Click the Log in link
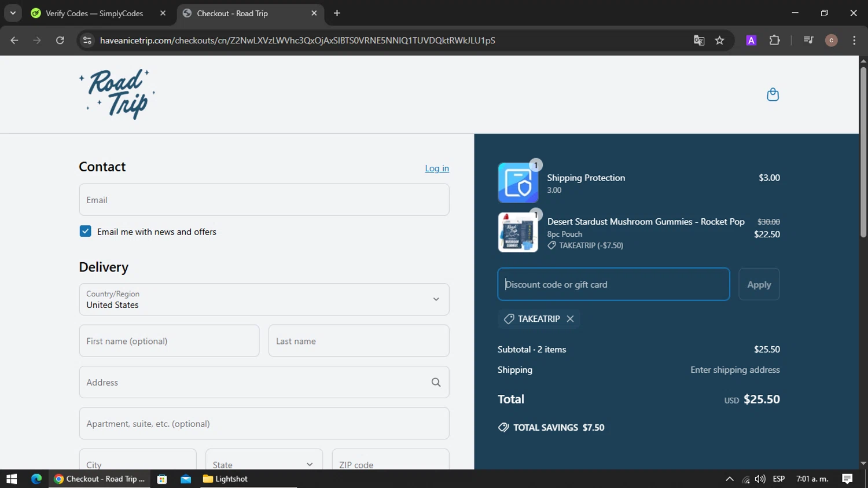Screen dimensions: 868x488 coord(437,168)
